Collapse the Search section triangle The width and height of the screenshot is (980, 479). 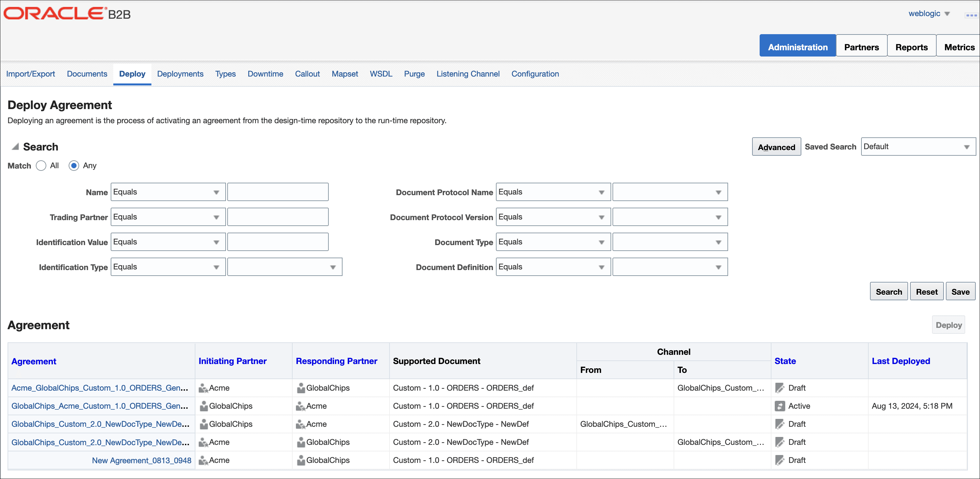pyautogui.click(x=15, y=147)
